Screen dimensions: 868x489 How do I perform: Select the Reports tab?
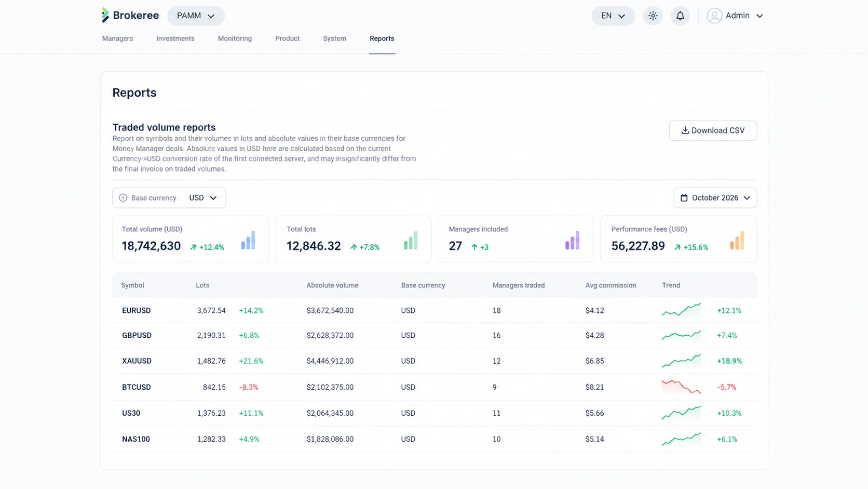point(382,38)
